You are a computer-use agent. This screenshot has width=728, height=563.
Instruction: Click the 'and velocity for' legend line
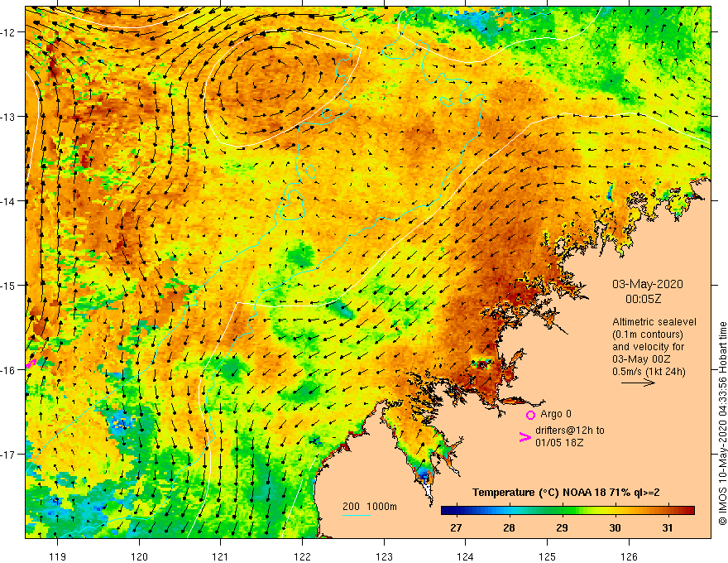tap(648, 347)
